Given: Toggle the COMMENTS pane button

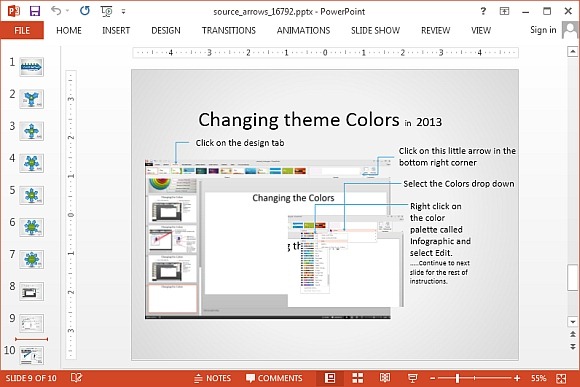Looking at the screenshot, I should pyautogui.click(x=274, y=378).
